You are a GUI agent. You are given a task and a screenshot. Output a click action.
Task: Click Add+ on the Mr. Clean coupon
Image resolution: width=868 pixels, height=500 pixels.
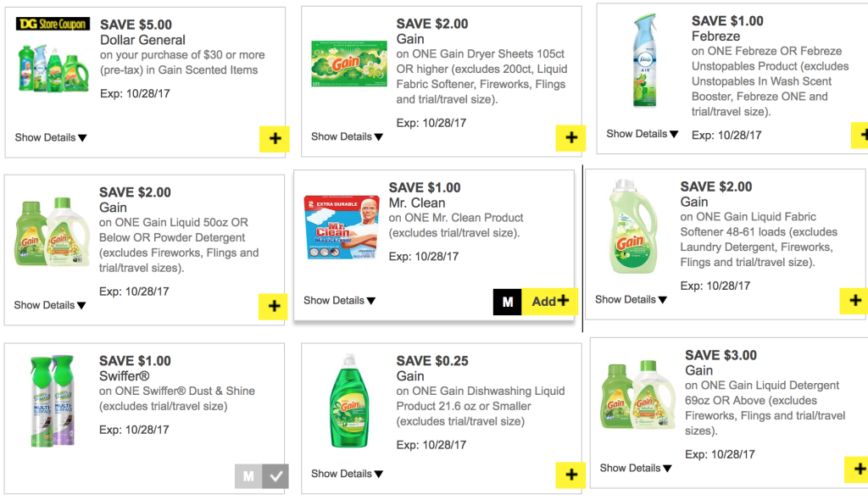(x=548, y=301)
